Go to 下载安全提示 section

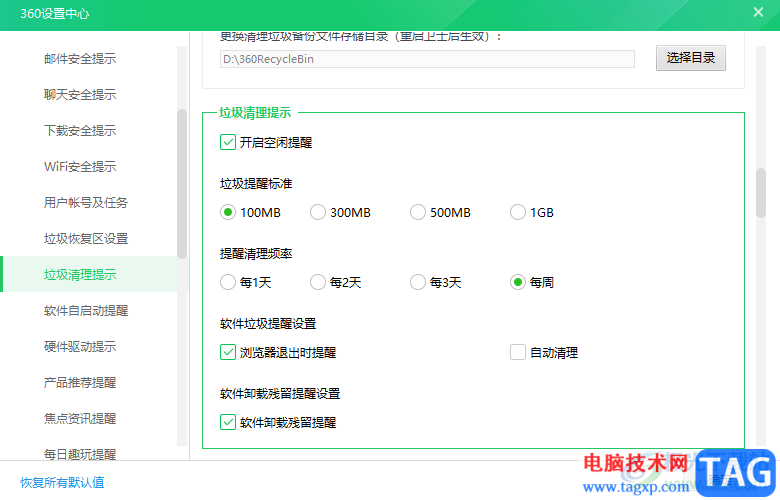click(x=80, y=130)
